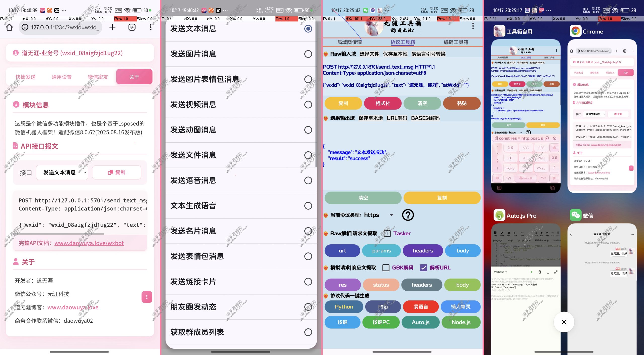Image resolution: width=644 pixels, height=355 pixels.
Task: Open new tab with plus icon
Action: 112,27
